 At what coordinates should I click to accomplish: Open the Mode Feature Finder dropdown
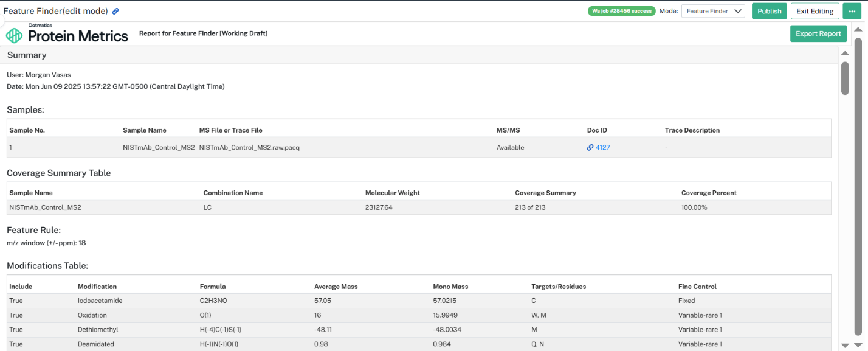pos(713,11)
